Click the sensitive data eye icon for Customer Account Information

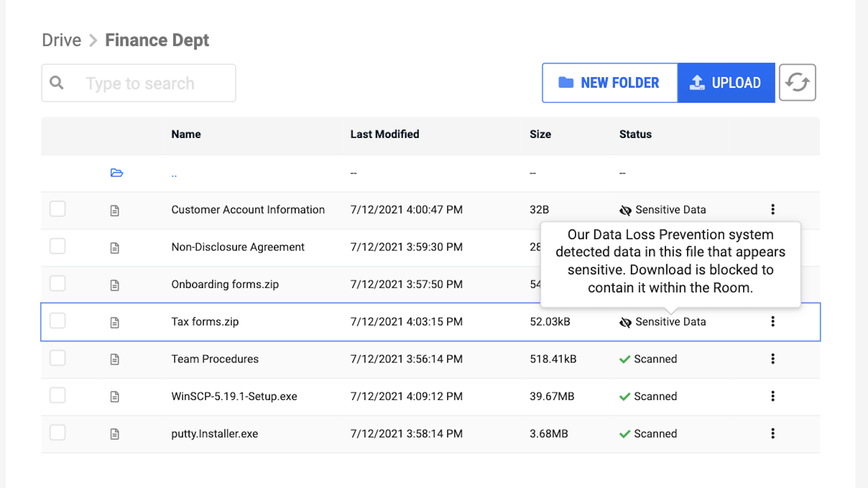coord(625,210)
